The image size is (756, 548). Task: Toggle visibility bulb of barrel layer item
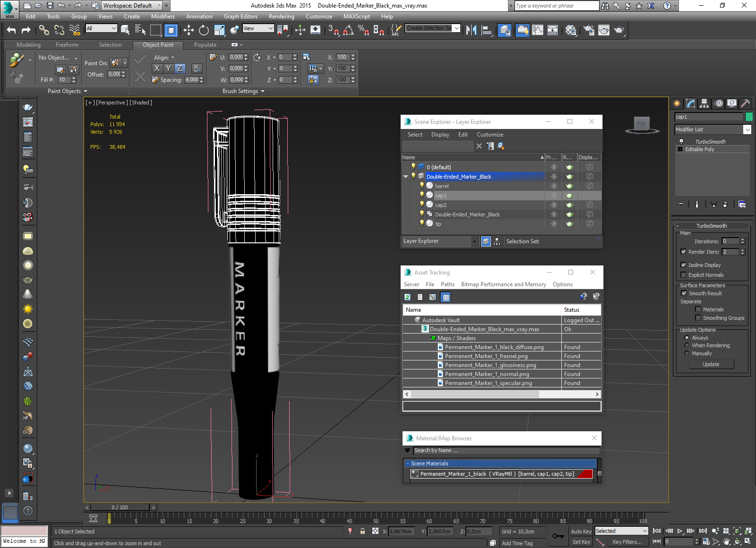pyautogui.click(x=422, y=186)
